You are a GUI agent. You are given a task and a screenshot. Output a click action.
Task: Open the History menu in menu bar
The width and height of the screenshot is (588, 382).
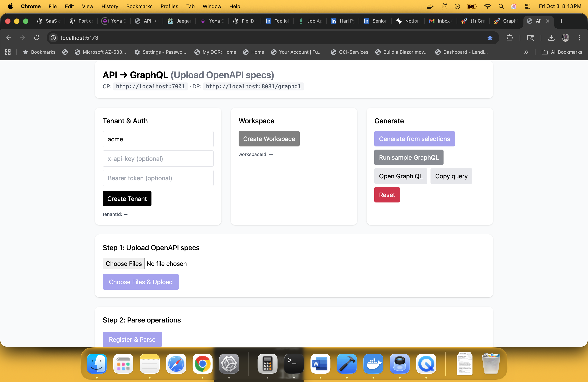(110, 6)
